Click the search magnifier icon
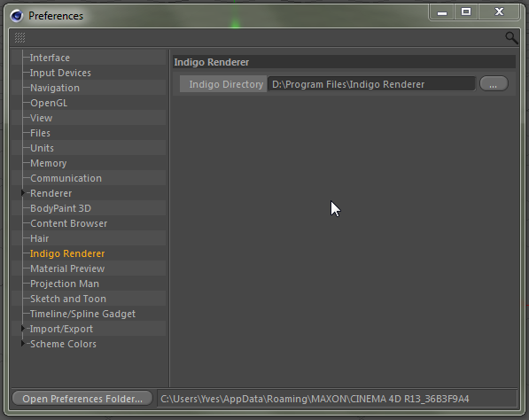 tap(511, 37)
